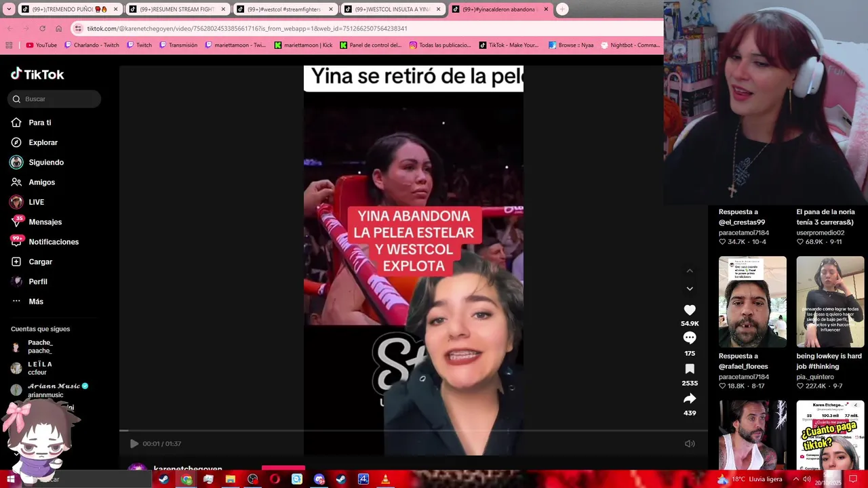Expand the Más options menu
Screen dimensions: 868x488
pos(27,302)
